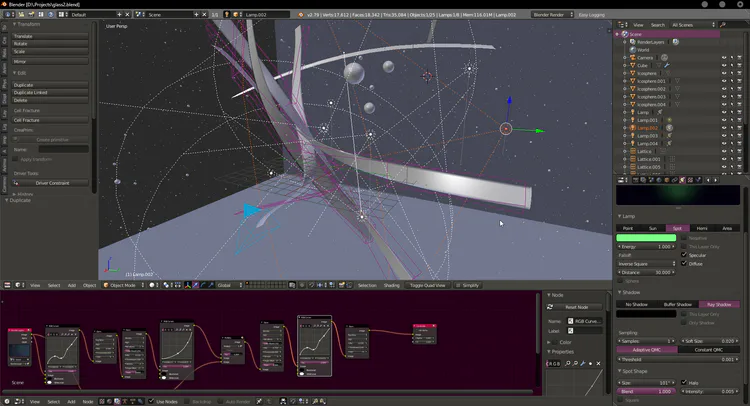Click the Translate button
The height and width of the screenshot is (406, 750).
tap(50, 36)
